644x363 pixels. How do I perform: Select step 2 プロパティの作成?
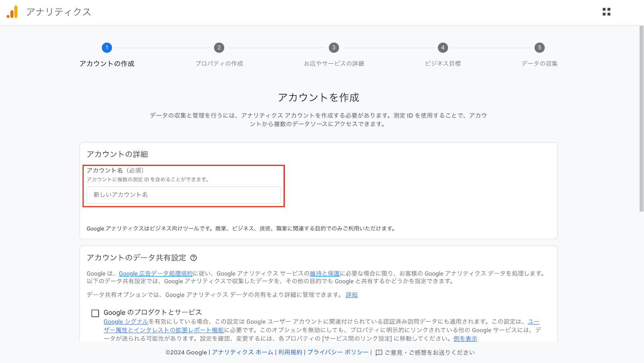219,47
